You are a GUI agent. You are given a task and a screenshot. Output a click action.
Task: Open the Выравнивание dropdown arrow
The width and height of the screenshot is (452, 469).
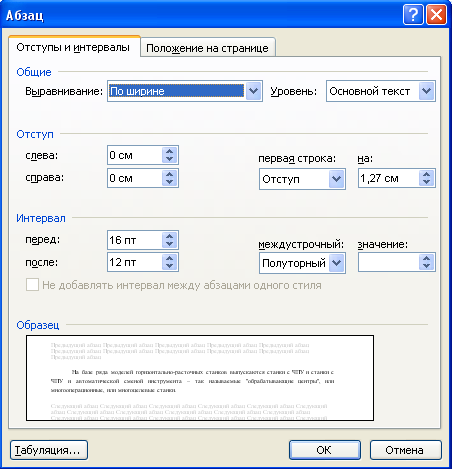pos(253,91)
